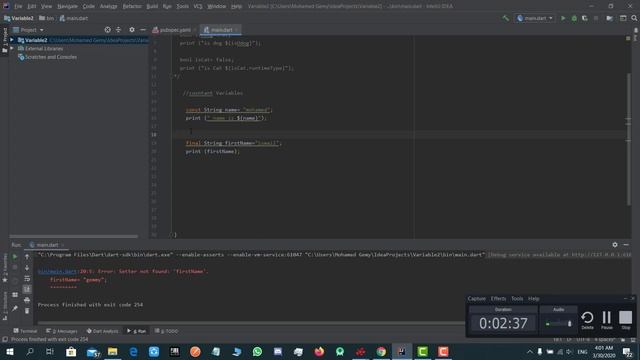Open WhatsApp from the taskbar
This screenshot has height=360, width=640.
tap(257, 351)
